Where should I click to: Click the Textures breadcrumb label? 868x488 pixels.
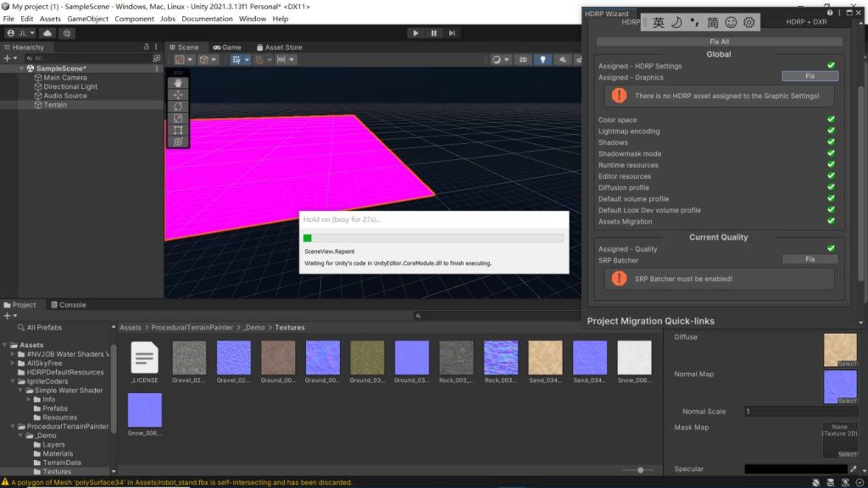click(x=290, y=328)
